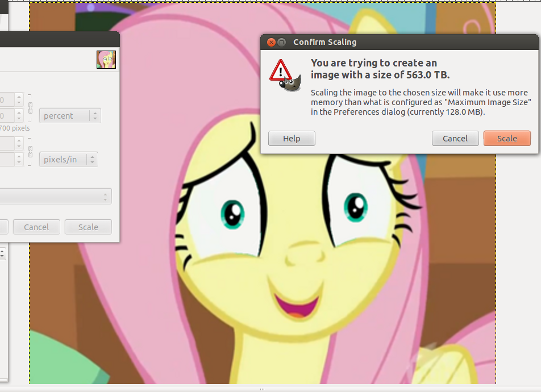The image size is (541, 392).
Task: Increase the height value with its up arrow
Action: tap(19, 113)
